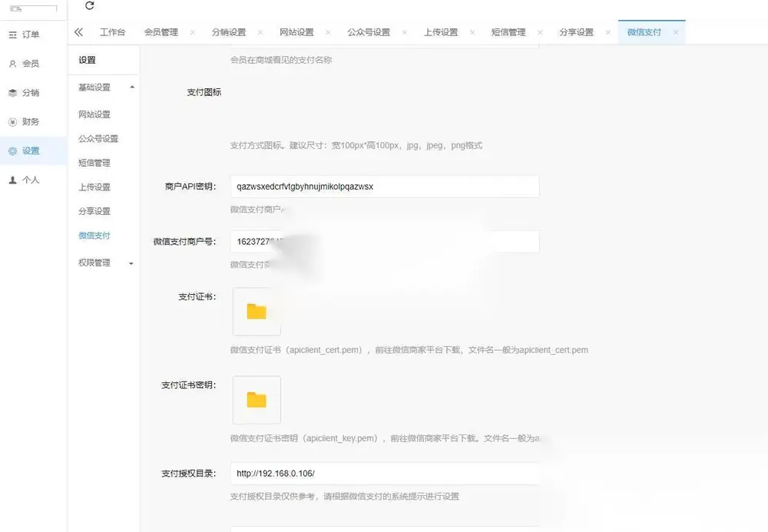
Task: Switch to the 分享设置 tab
Action: coord(577,32)
